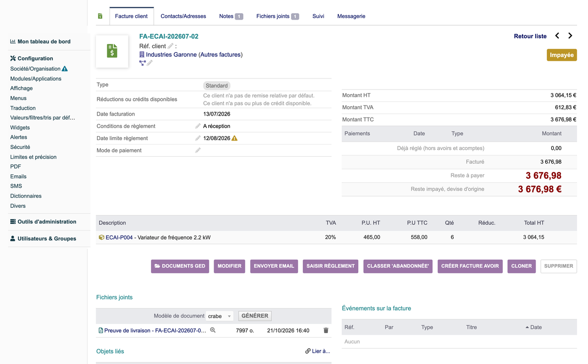Sort events by Date column header
The height and width of the screenshot is (364, 588).
pos(533,327)
